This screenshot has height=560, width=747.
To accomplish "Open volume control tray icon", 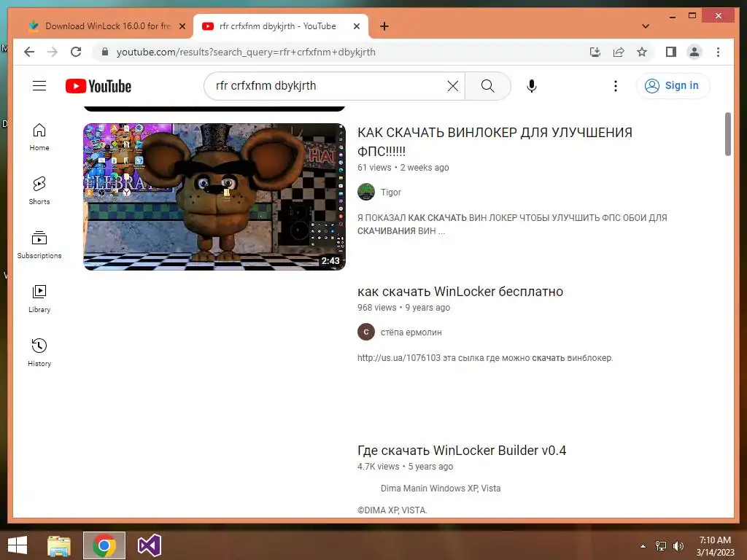I will (x=678, y=546).
